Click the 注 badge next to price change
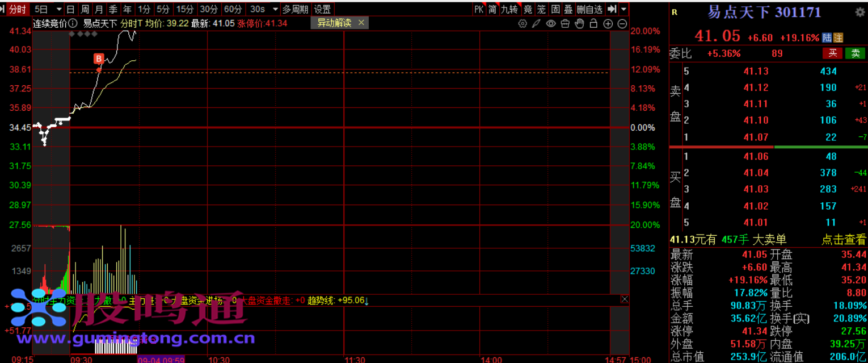Viewport: 868px width, 363px height. [838, 37]
